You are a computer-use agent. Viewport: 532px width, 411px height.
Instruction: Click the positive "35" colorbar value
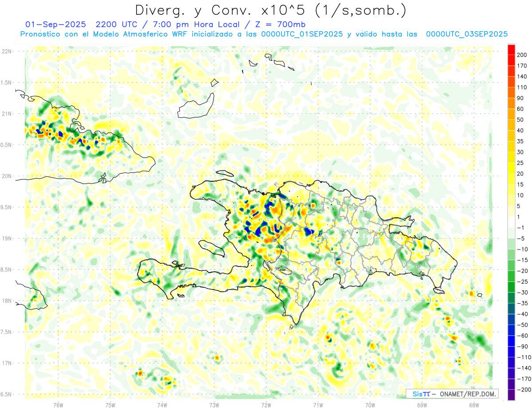click(520, 141)
